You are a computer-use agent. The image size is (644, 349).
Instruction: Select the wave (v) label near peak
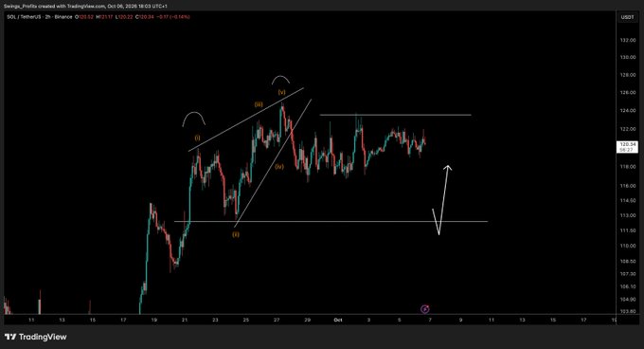pyautogui.click(x=282, y=92)
